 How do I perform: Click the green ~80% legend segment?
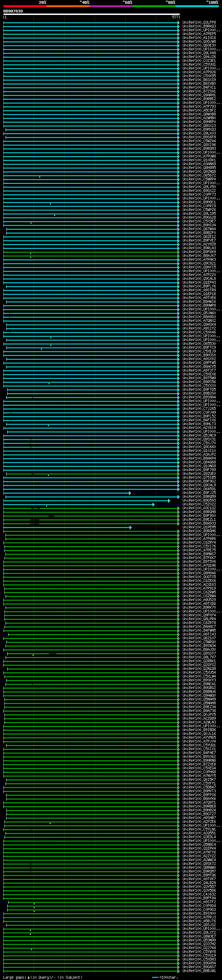154,7
